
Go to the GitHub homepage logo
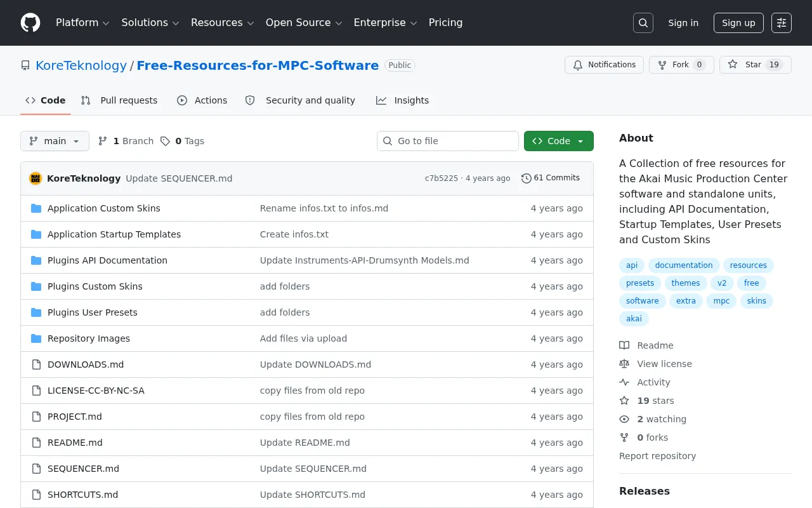(30, 23)
